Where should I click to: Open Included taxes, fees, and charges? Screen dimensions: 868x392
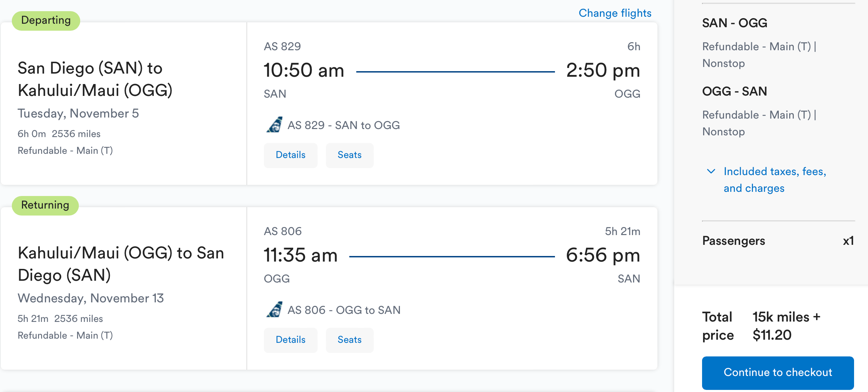775,180
